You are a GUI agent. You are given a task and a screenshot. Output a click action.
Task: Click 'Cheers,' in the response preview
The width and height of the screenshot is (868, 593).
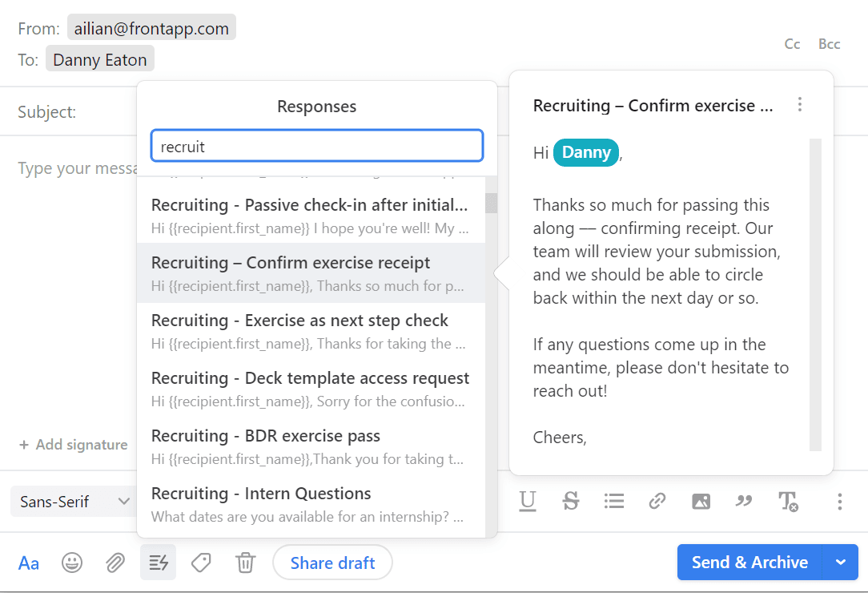560,438
